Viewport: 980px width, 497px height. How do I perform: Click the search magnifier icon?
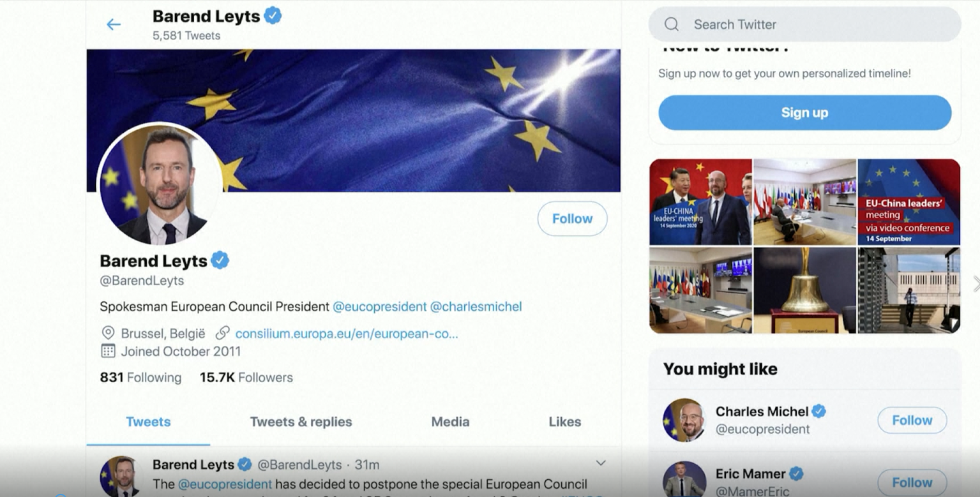[672, 24]
